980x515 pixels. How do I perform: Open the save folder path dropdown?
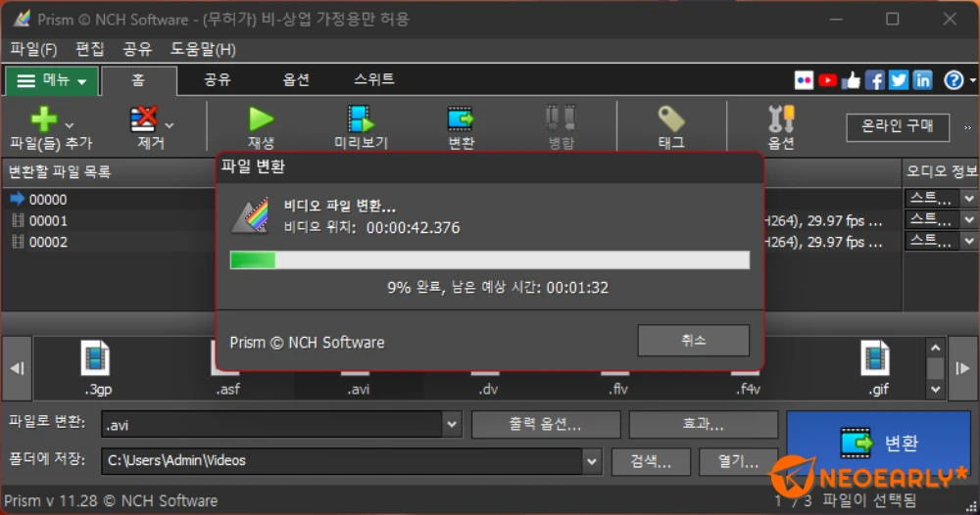(591, 461)
